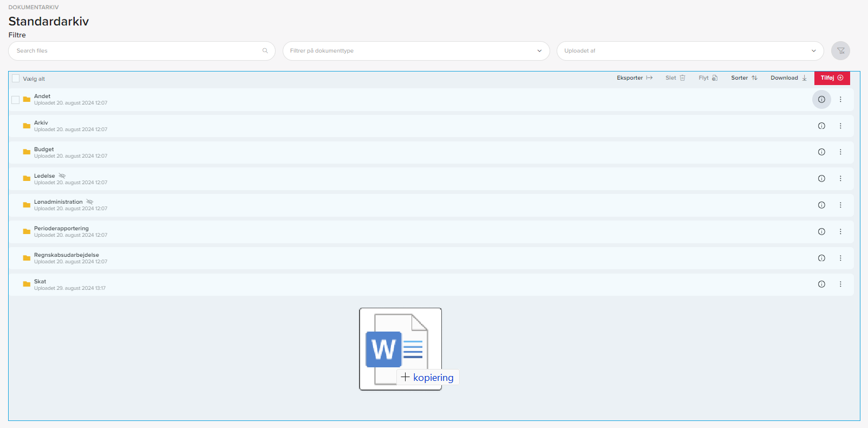Open info for the Regnskabsudarbejdelse folder
Image resolution: width=868 pixels, height=428 pixels.
click(821, 258)
